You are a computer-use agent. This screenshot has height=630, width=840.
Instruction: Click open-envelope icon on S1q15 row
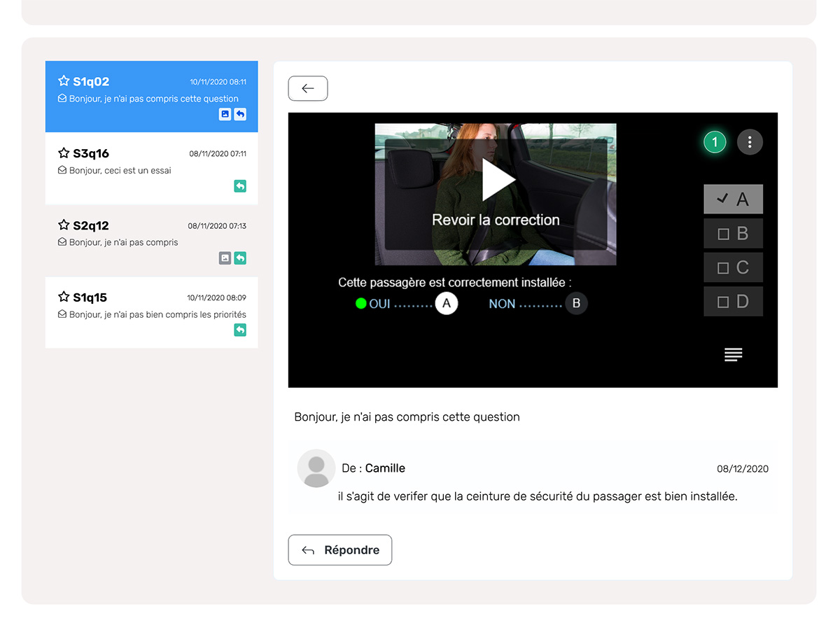[x=62, y=314]
